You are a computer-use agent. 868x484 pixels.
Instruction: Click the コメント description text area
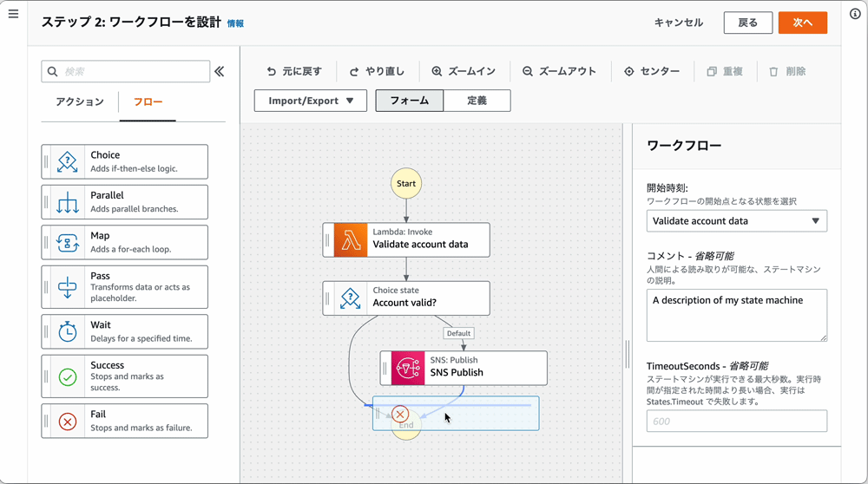click(737, 315)
